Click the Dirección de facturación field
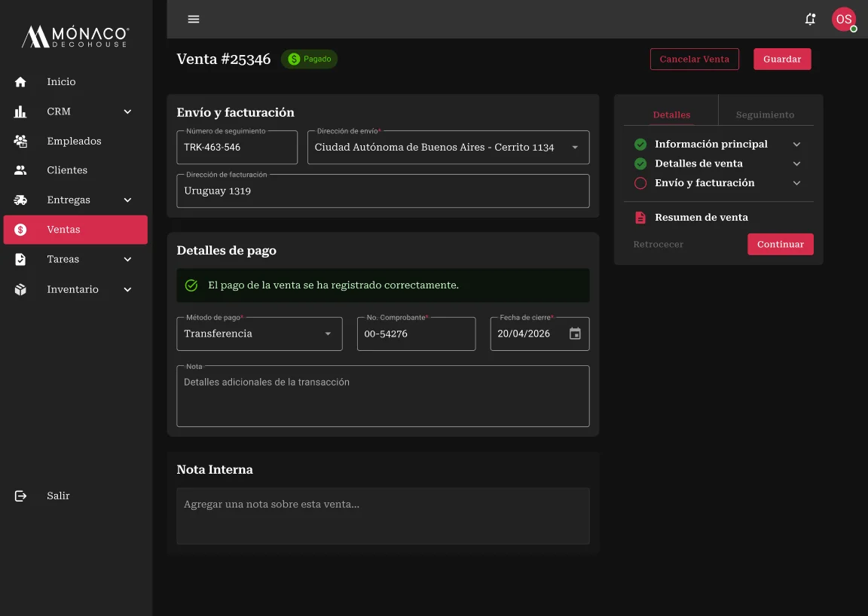Viewport: 868px width, 616px height. (x=383, y=191)
